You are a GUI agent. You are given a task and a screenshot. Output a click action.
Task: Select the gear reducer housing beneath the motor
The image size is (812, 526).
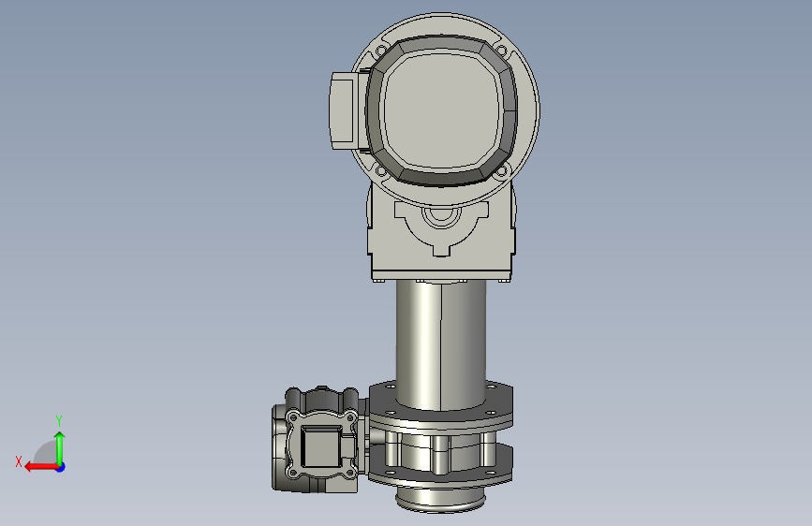(441, 232)
